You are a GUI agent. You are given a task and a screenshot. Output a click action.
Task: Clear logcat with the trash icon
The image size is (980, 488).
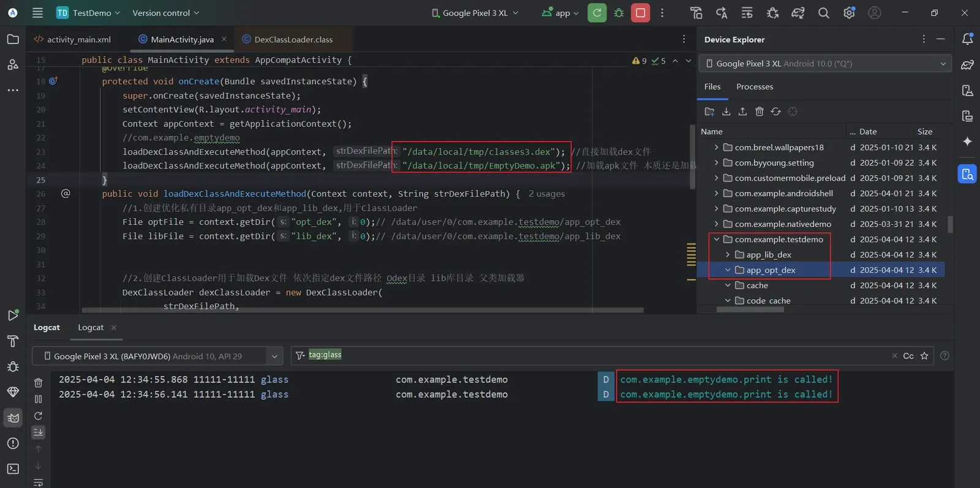pos(38,383)
